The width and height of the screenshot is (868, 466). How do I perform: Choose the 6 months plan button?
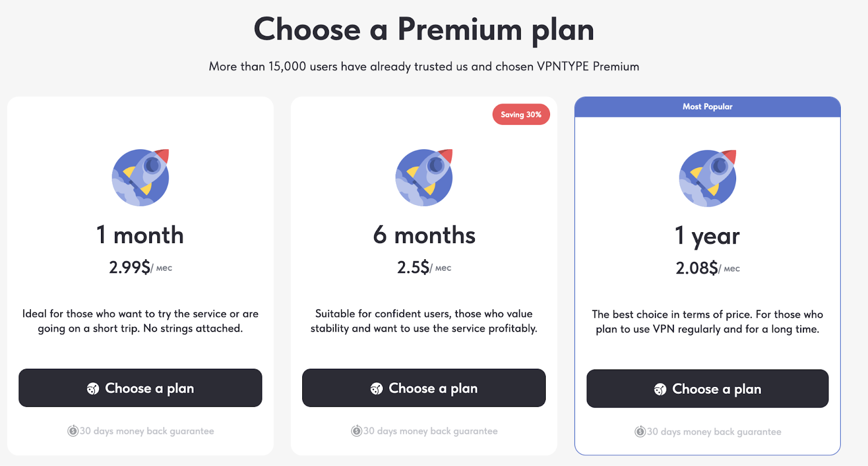point(424,388)
